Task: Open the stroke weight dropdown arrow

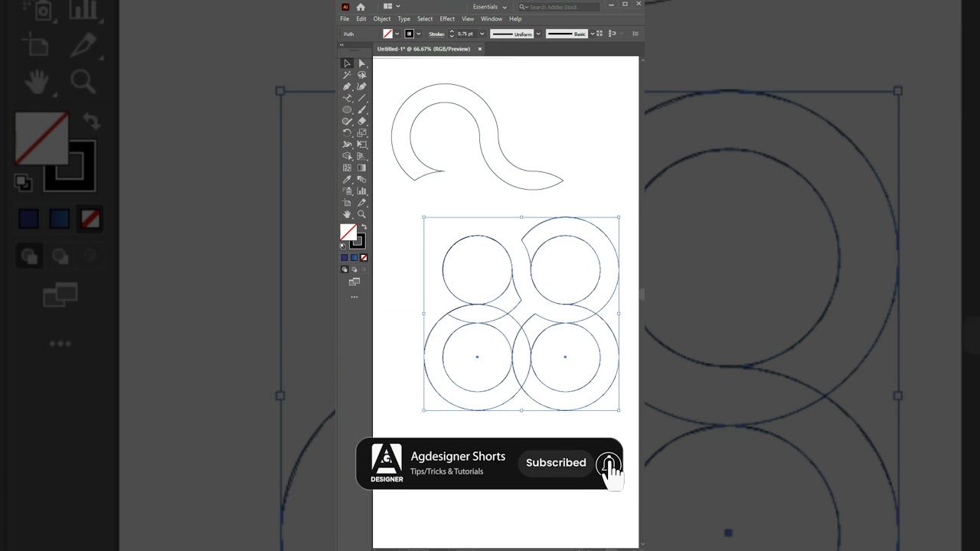Action: point(482,34)
